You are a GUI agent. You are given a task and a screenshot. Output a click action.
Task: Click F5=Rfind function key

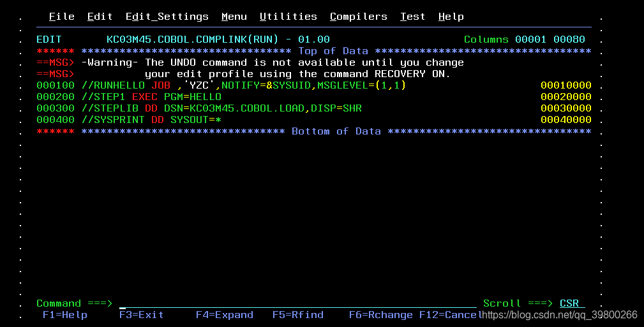[x=298, y=315]
